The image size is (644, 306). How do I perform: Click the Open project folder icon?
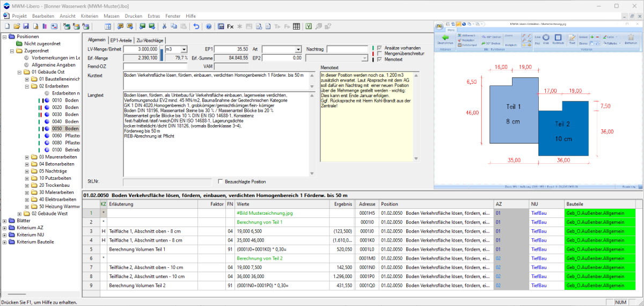17,26
